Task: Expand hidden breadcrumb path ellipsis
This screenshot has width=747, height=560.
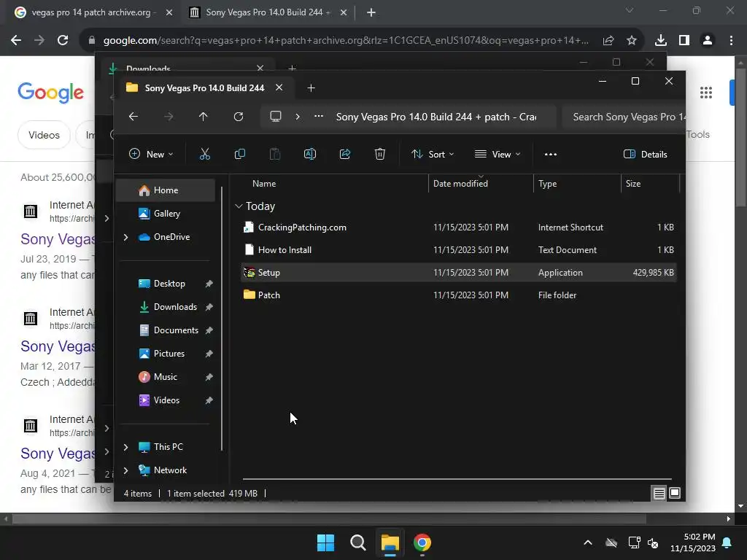Action: [x=319, y=117]
